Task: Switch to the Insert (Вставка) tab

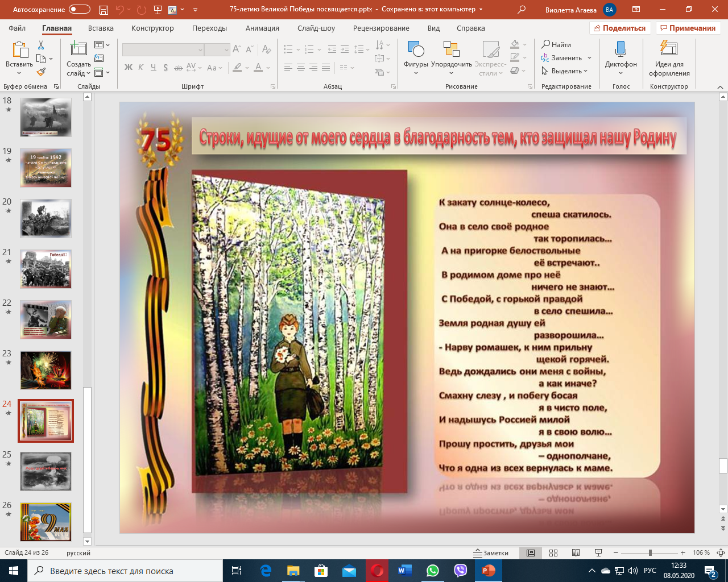Action: [x=101, y=28]
